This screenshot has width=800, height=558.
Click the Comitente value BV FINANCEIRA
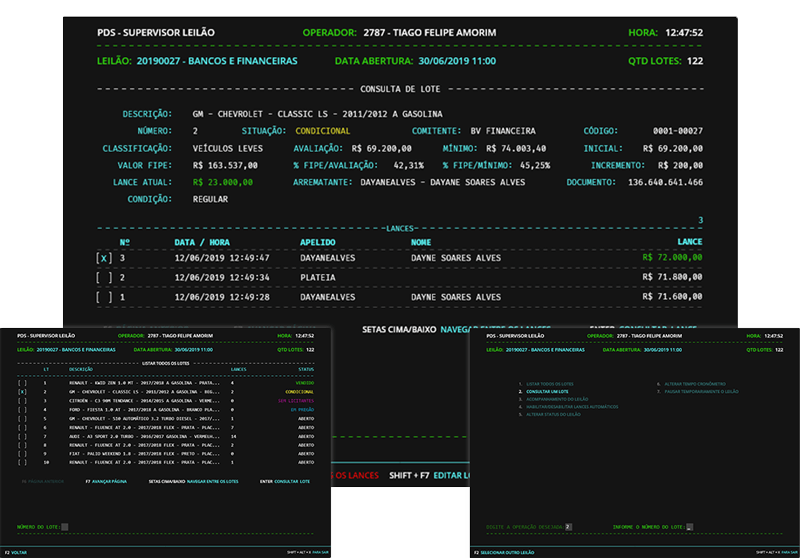[x=503, y=131]
